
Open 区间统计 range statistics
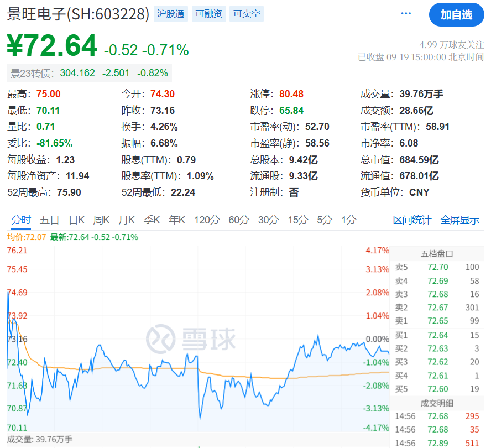[x=412, y=220]
